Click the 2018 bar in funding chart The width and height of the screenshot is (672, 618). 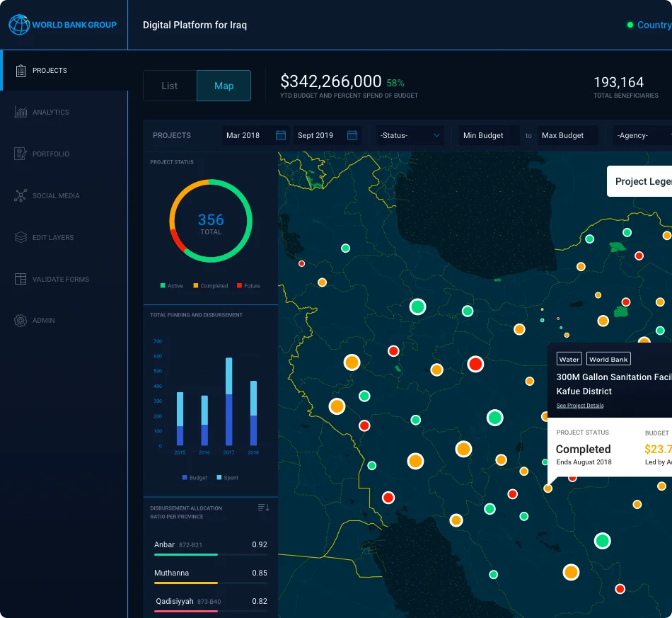tap(253, 413)
